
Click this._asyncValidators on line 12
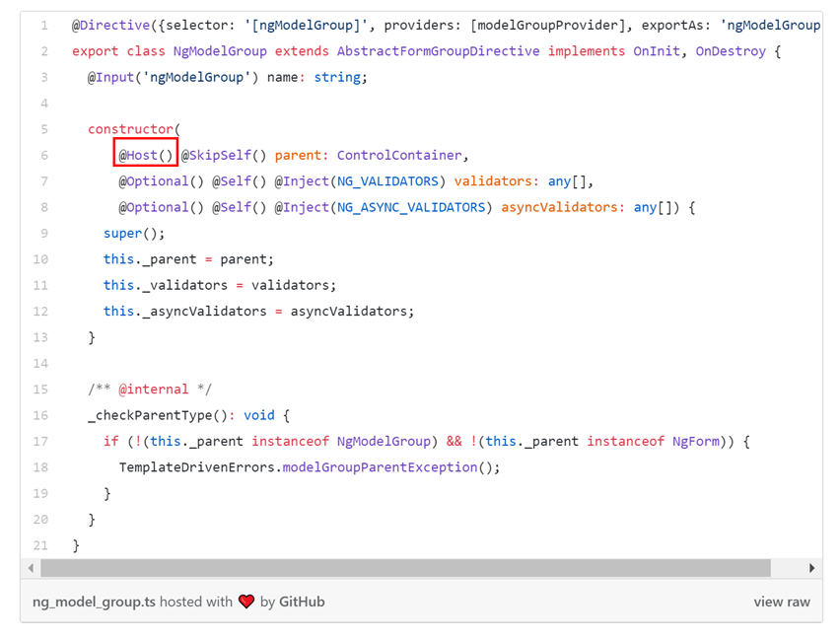(184, 312)
